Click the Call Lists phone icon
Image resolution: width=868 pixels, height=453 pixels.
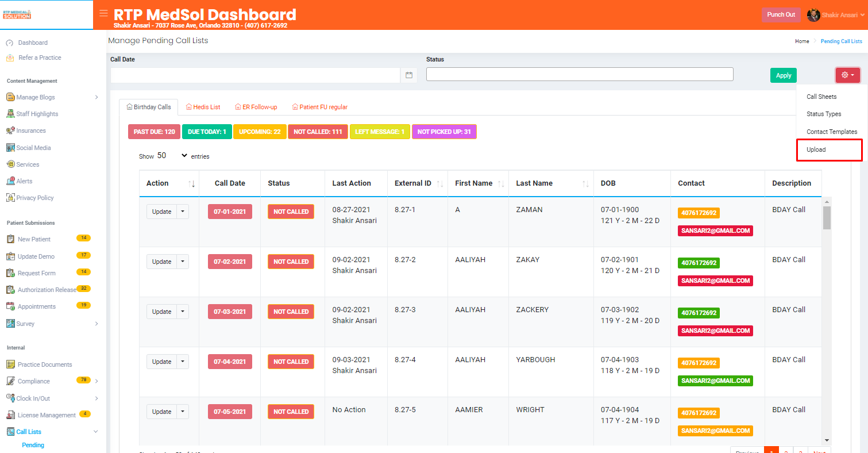[10, 432]
